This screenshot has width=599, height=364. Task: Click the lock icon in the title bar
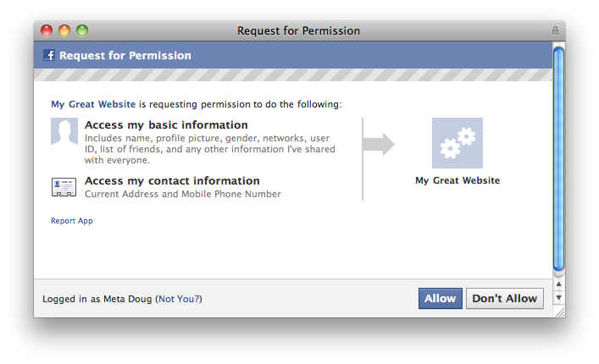pos(555,30)
